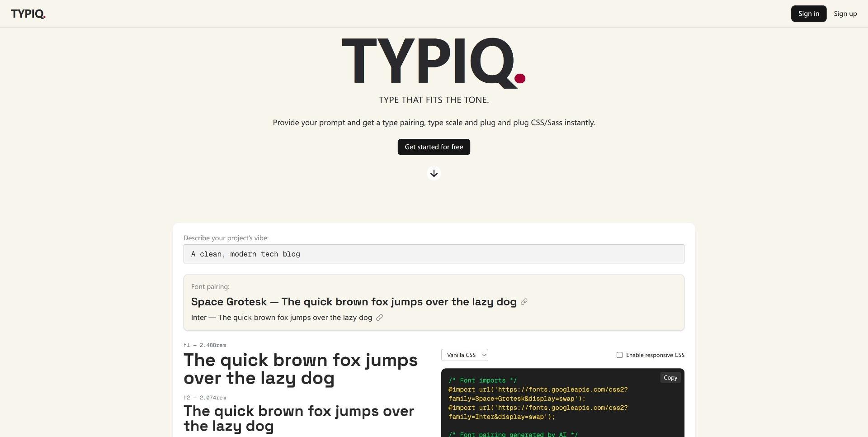Click the TYPIQ logo in the header

click(28, 14)
